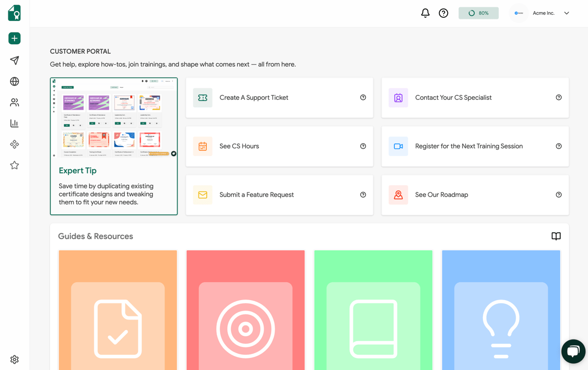
Task: Open help via the question mark icon
Action: click(444, 13)
